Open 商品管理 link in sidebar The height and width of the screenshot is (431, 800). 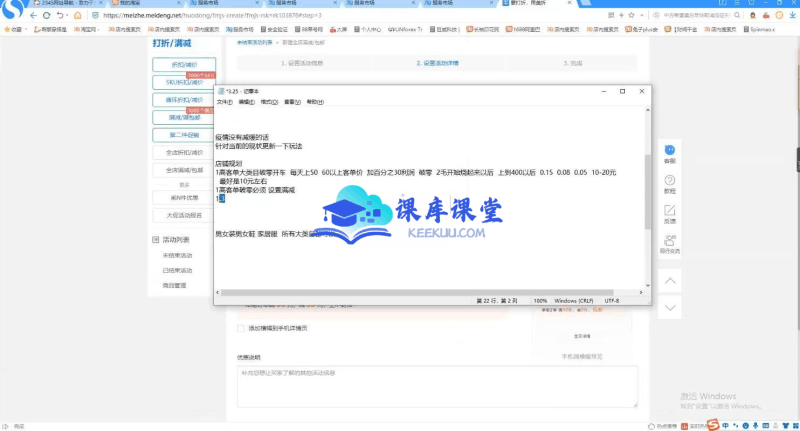point(174,286)
